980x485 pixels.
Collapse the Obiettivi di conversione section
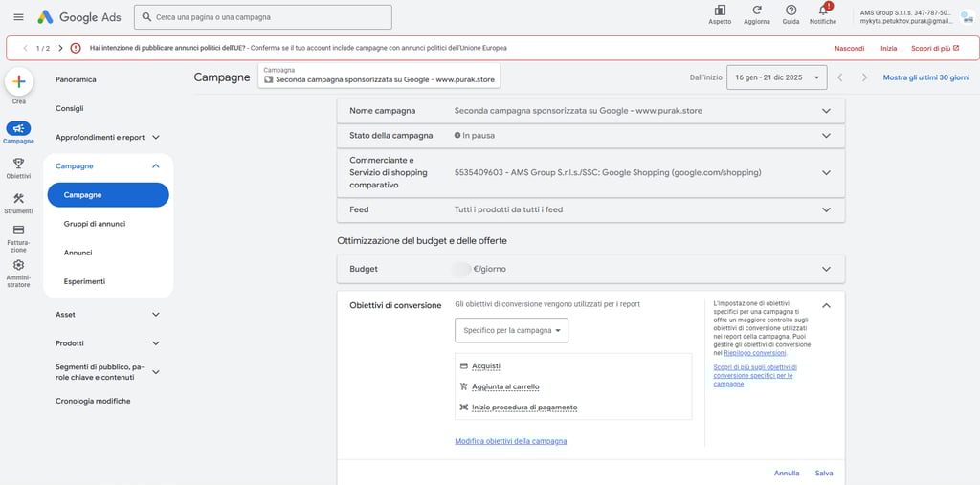[826, 305]
